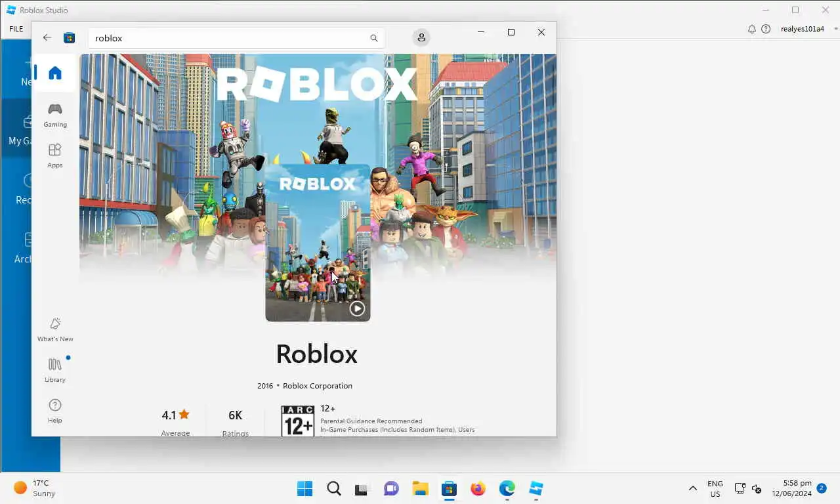Click the IARC 12+ rating badge

pos(297,421)
